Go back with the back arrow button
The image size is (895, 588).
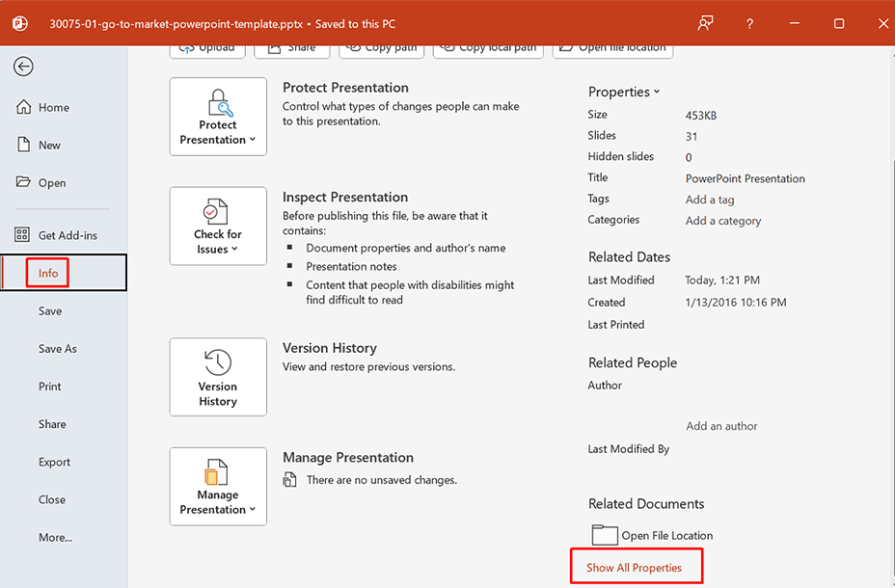21,67
